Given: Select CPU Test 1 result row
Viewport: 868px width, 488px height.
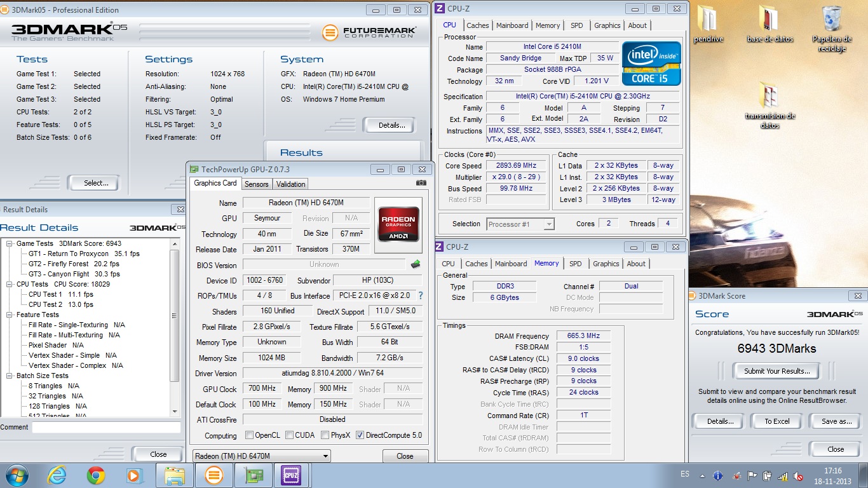Looking at the screenshot, I should click(60, 294).
